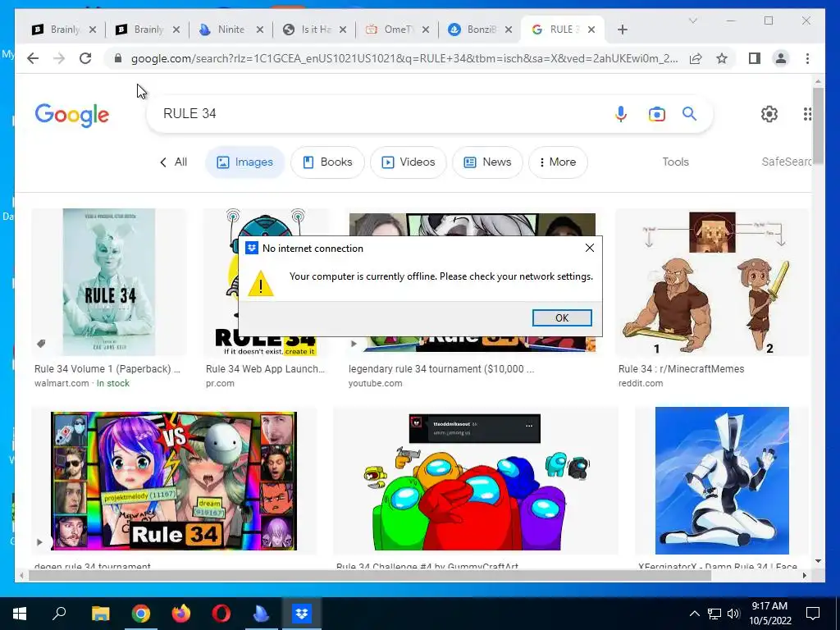Expand the More filters dropdown
Viewport: 840px width, 630px height.
tap(558, 162)
